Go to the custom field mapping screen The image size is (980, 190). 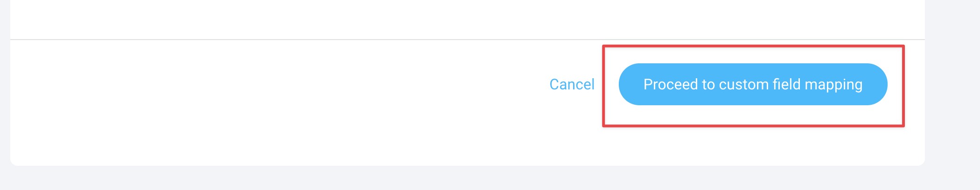pyautogui.click(x=753, y=84)
